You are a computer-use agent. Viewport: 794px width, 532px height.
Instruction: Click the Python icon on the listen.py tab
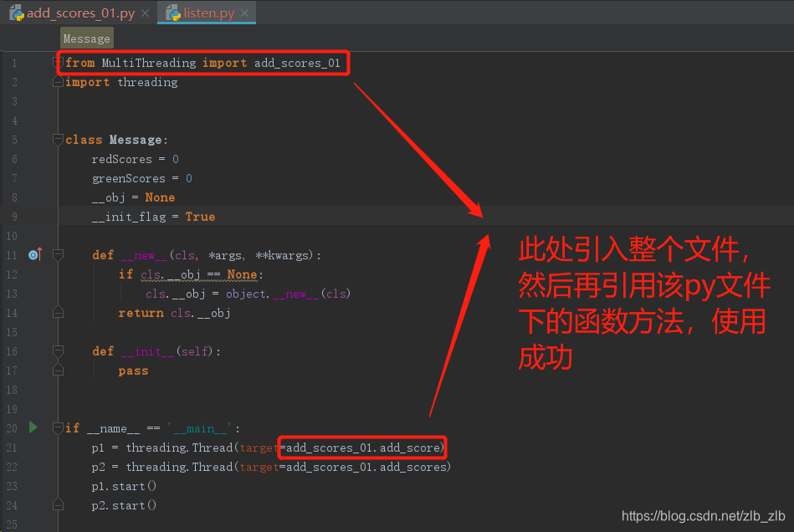(x=173, y=13)
